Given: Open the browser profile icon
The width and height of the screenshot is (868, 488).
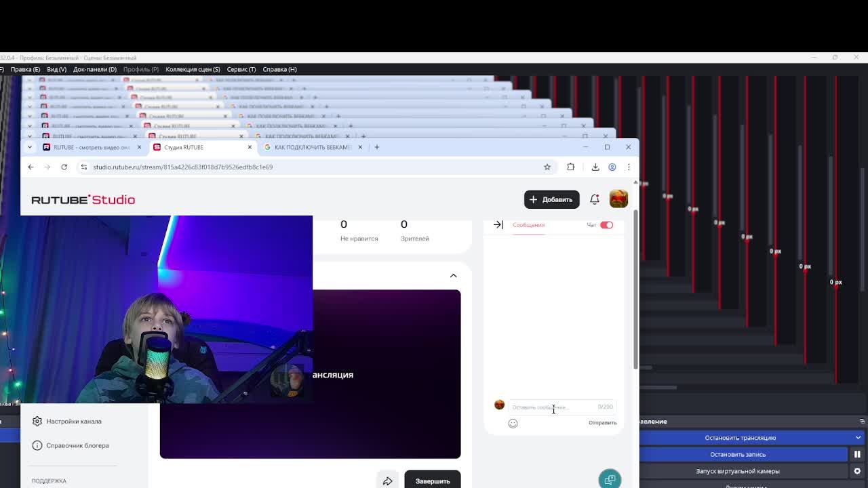Looking at the screenshot, I should click(612, 167).
